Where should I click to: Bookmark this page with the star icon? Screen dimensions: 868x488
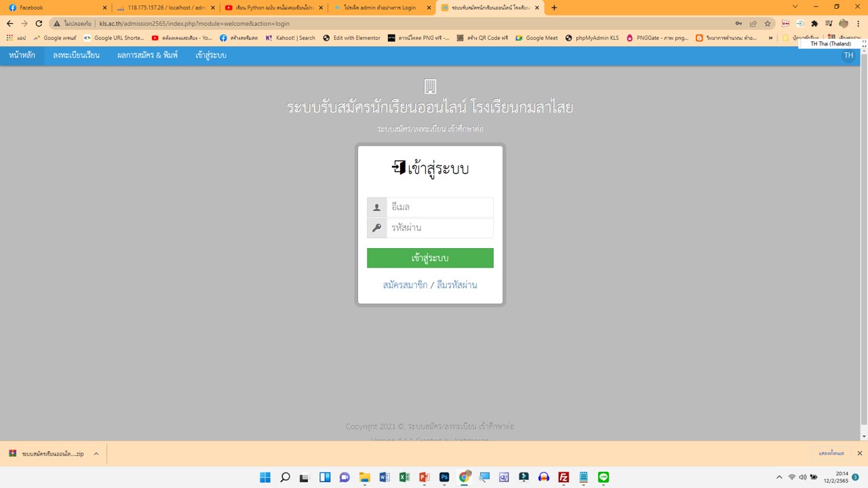tap(768, 23)
